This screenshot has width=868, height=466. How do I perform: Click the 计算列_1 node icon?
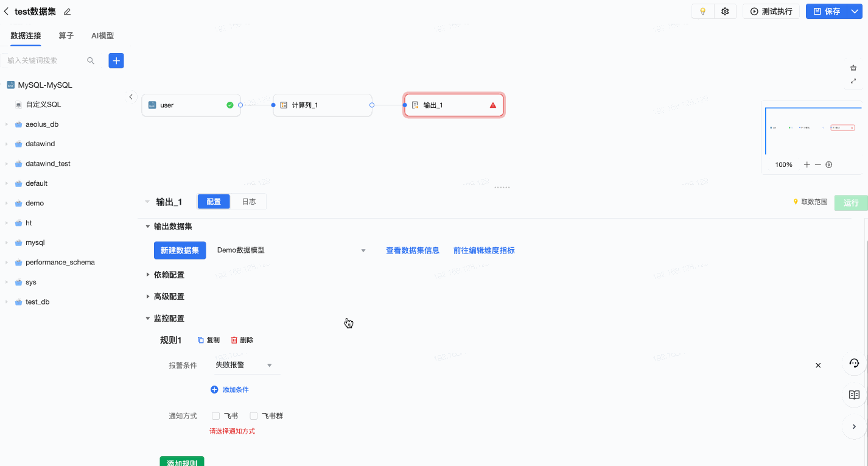pyautogui.click(x=284, y=105)
